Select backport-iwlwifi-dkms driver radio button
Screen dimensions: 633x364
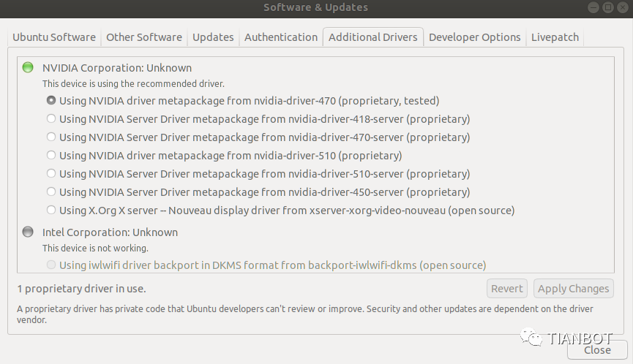point(51,265)
